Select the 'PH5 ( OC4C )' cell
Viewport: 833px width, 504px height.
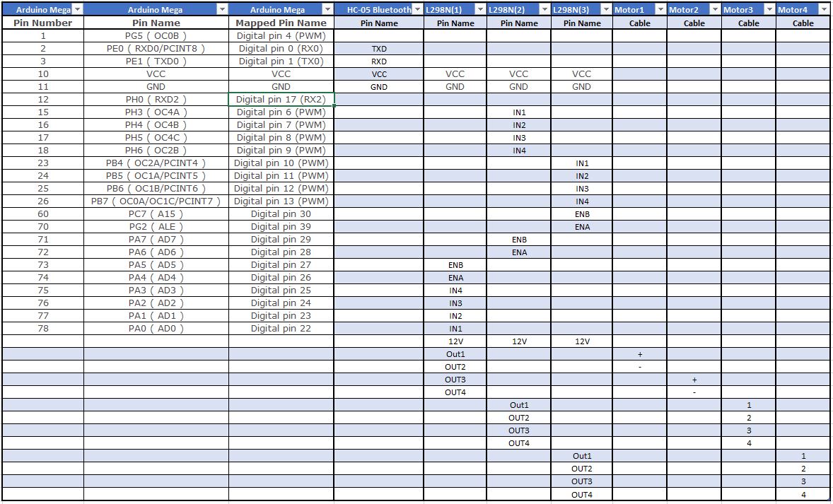click(156, 138)
